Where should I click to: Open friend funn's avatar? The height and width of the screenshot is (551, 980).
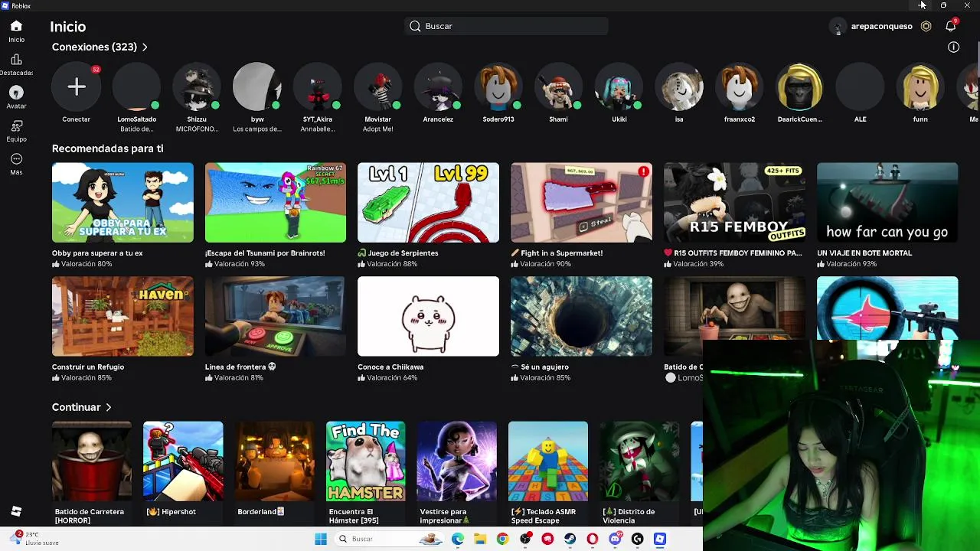(920, 86)
